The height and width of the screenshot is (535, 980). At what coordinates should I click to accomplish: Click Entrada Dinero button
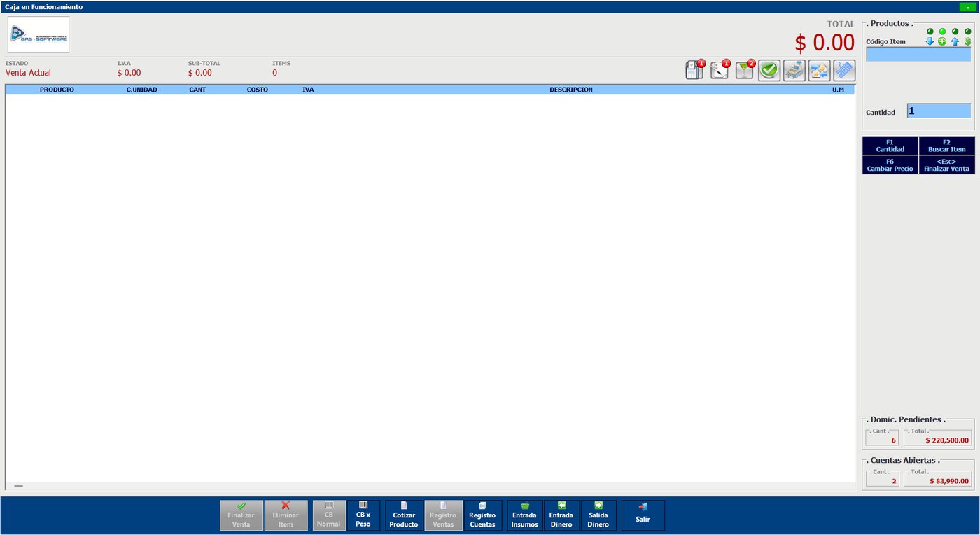pos(561,515)
